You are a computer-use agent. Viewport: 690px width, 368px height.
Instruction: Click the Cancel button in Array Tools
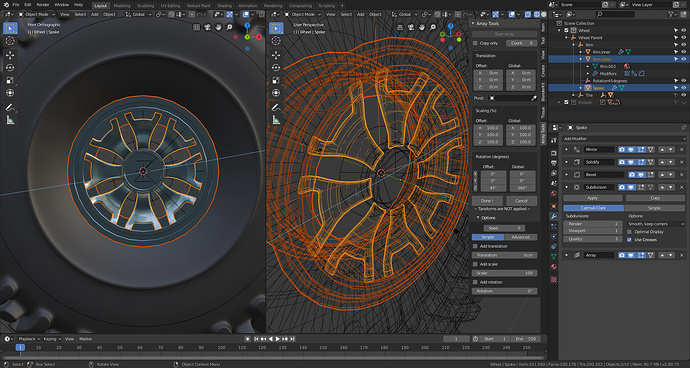pos(521,201)
